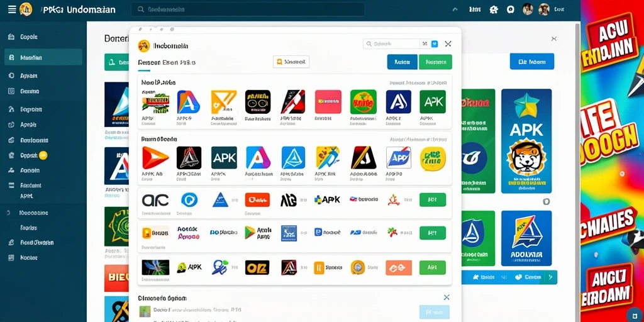
Task: Click the APK logo with the blue-yellow puzzle piece
Action: (327, 199)
